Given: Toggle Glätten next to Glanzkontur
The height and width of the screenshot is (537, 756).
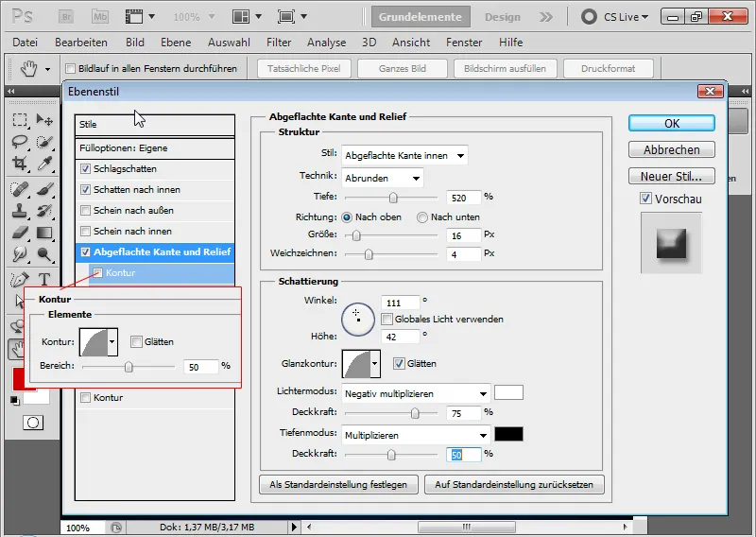Looking at the screenshot, I should (x=399, y=363).
